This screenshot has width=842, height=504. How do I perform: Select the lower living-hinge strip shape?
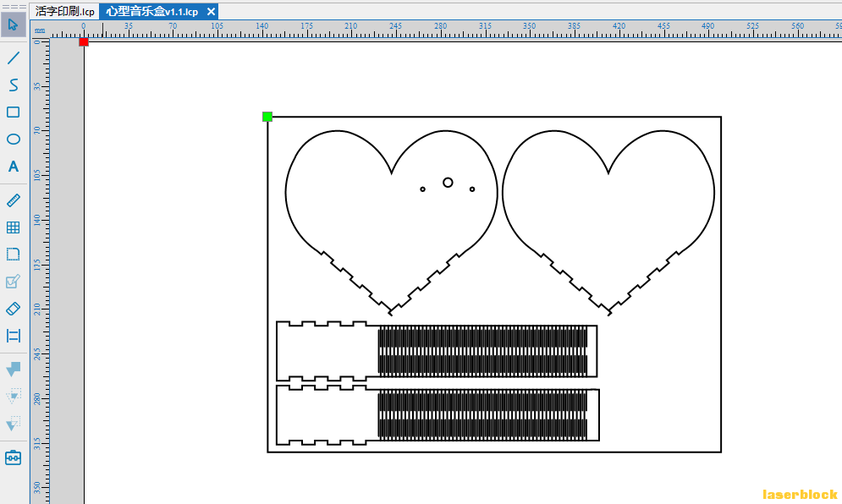click(x=438, y=414)
